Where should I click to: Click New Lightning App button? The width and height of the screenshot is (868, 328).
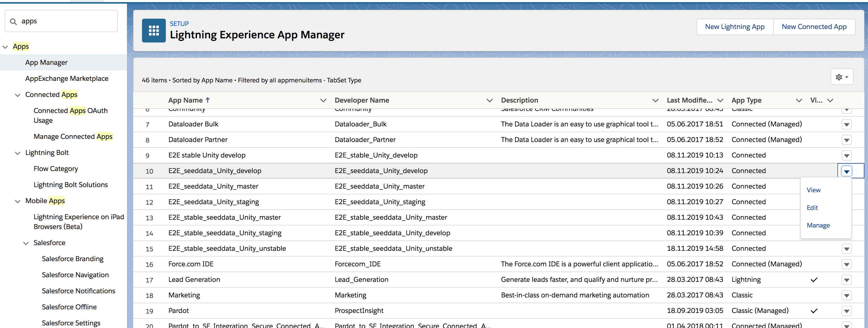[x=735, y=27]
